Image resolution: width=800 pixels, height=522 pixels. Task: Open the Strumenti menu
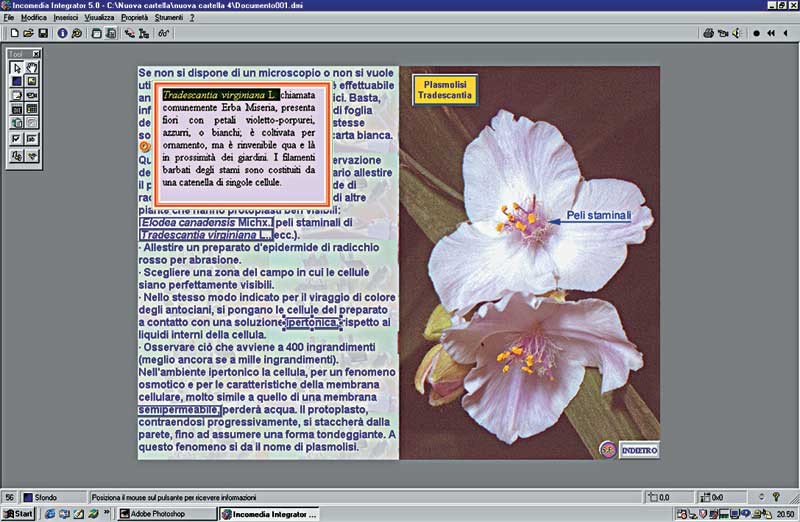(x=168, y=19)
